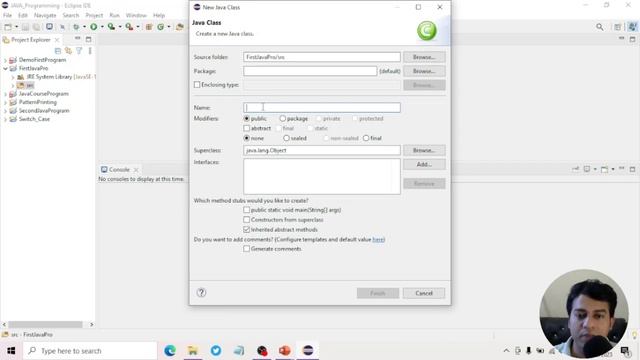Click Browse next to Package field
This screenshot has width=640, height=360.
coord(424,71)
